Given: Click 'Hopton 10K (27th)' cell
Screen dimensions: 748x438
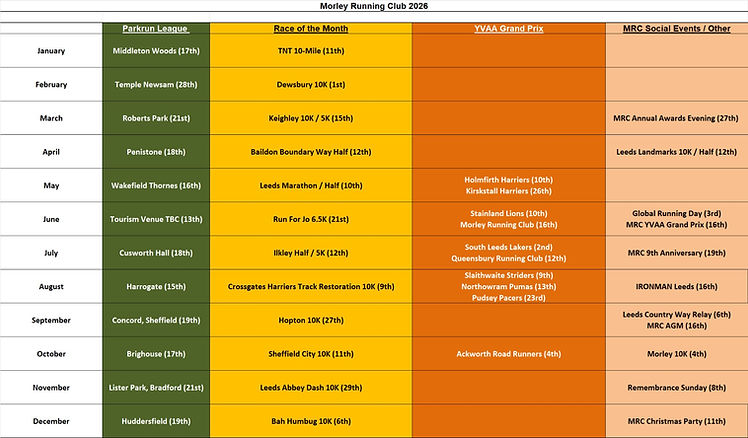Looking at the screenshot, I should click(311, 320).
